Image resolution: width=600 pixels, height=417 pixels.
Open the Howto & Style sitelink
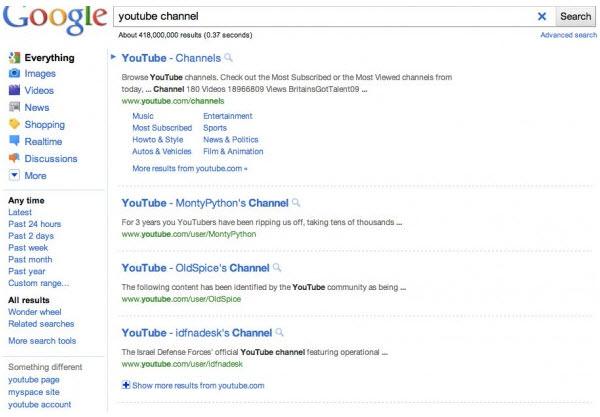pyautogui.click(x=158, y=140)
